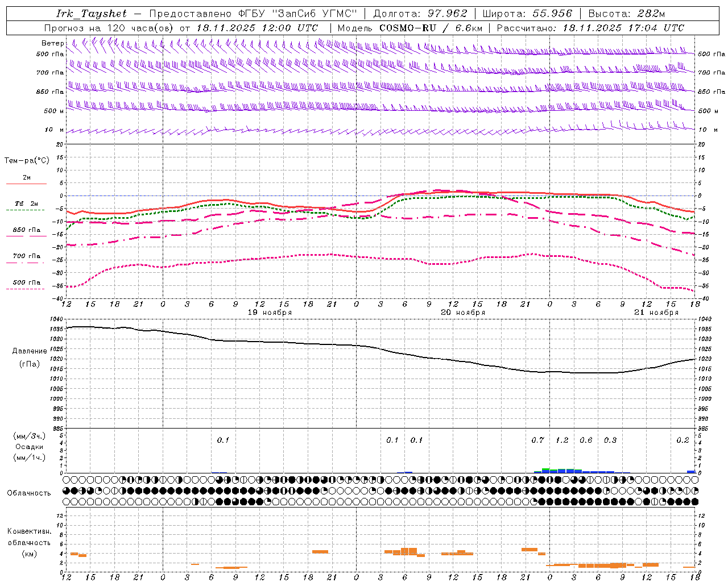Click the "Долгота: 97.962" header field
Screen dimensions: 728x582
[420, 14]
